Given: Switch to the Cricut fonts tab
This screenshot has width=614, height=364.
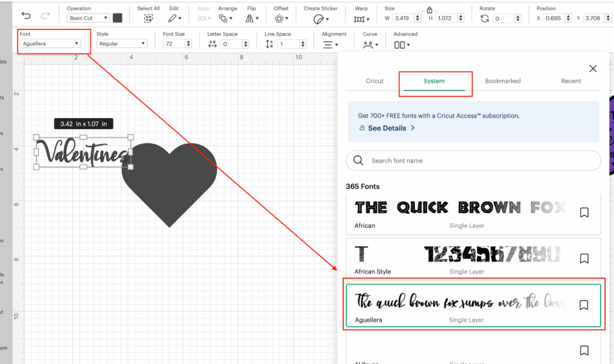Looking at the screenshot, I should [375, 81].
